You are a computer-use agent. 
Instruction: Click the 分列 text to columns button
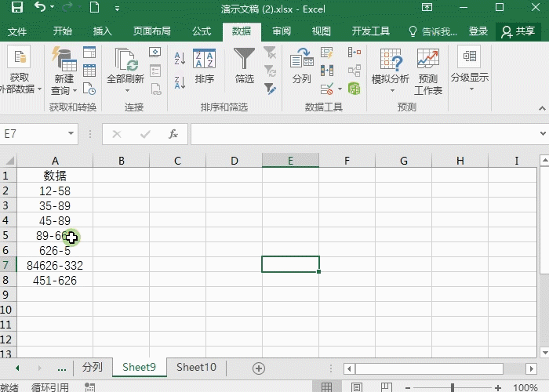point(301,67)
